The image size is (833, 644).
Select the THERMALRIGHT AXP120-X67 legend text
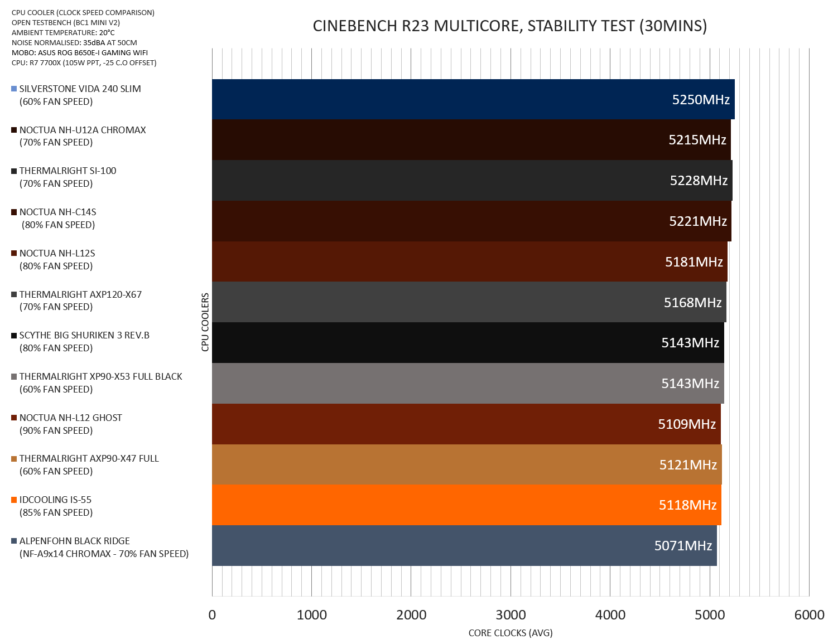click(80, 294)
